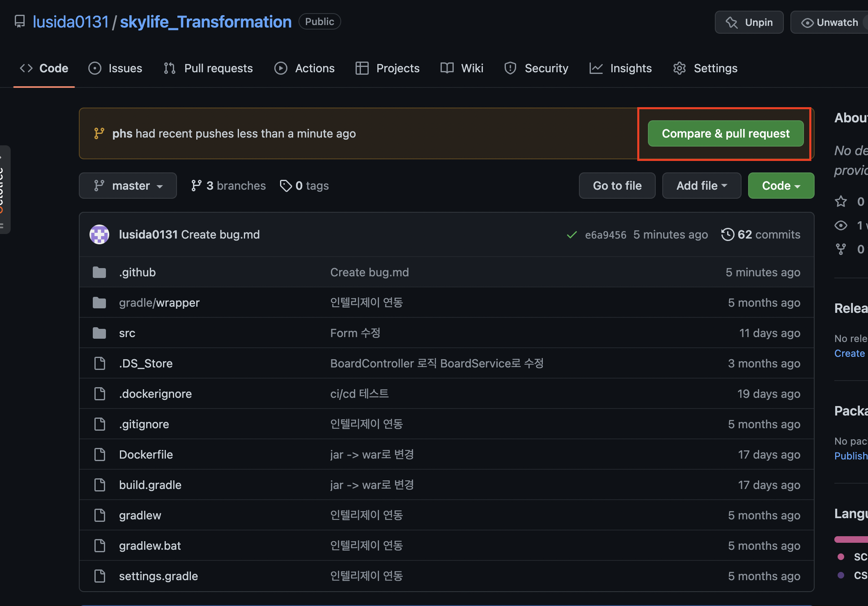Open the green Code dropdown
This screenshot has height=606, width=868.
(781, 186)
